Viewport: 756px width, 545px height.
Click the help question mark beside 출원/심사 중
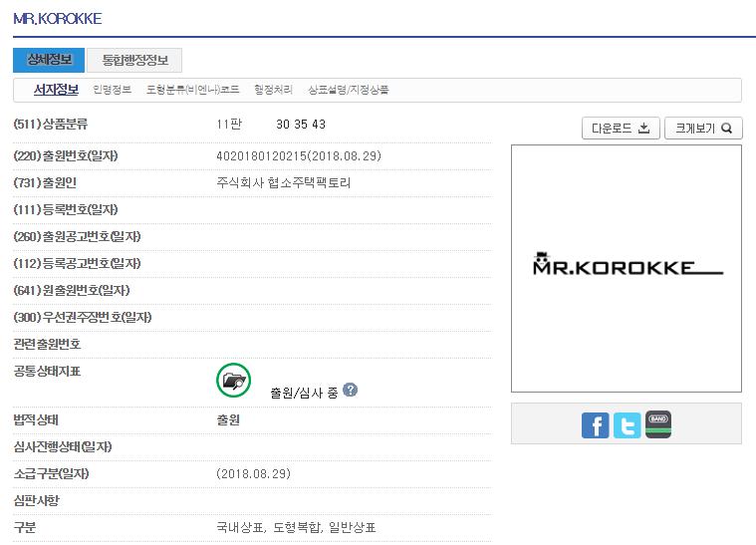click(351, 391)
